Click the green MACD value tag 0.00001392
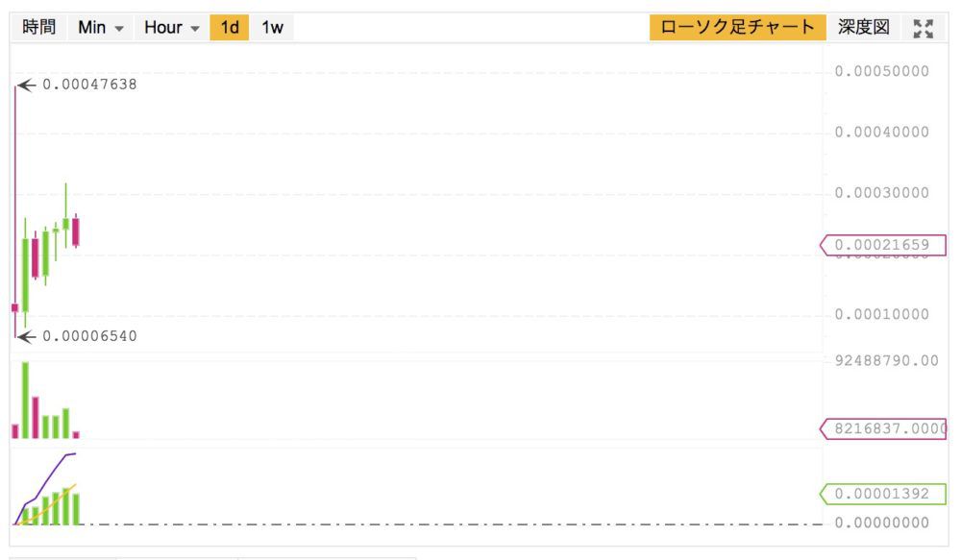Image resolution: width=961 pixels, height=560 pixels. [880, 494]
